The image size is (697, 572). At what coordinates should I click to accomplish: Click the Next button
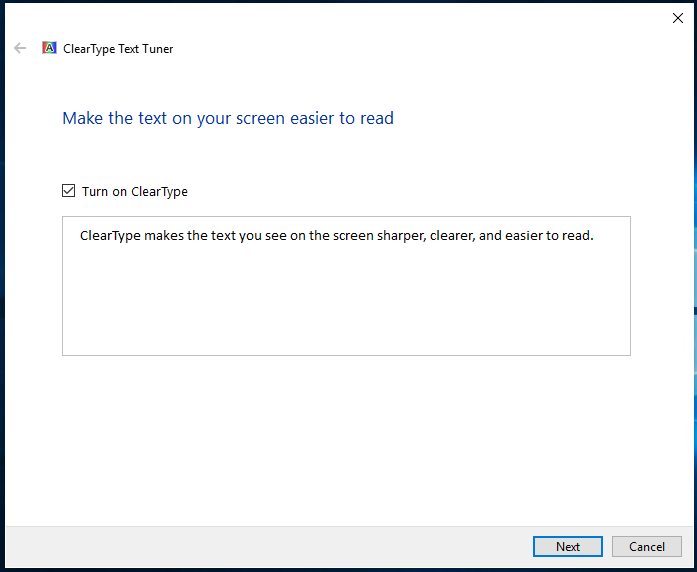click(x=568, y=546)
